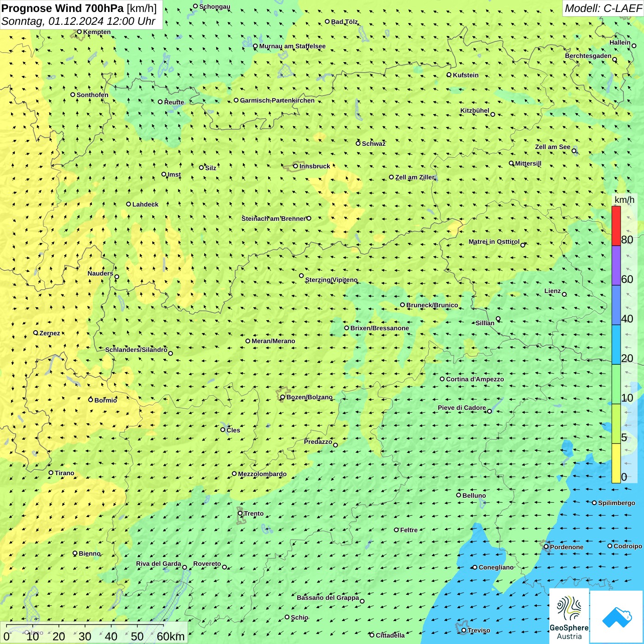Click the Cles city label
The height and width of the screenshot is (644, 644).
[233, 430]
